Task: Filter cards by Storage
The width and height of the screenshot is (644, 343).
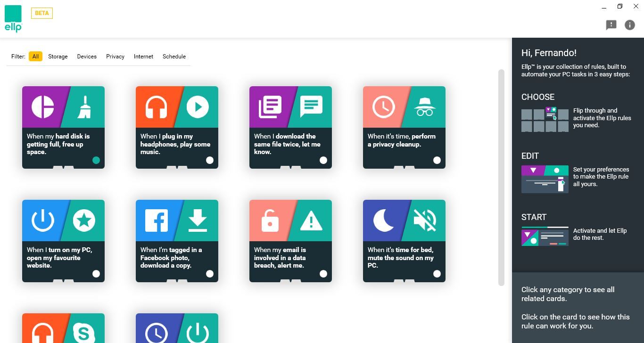Action: 58,57
